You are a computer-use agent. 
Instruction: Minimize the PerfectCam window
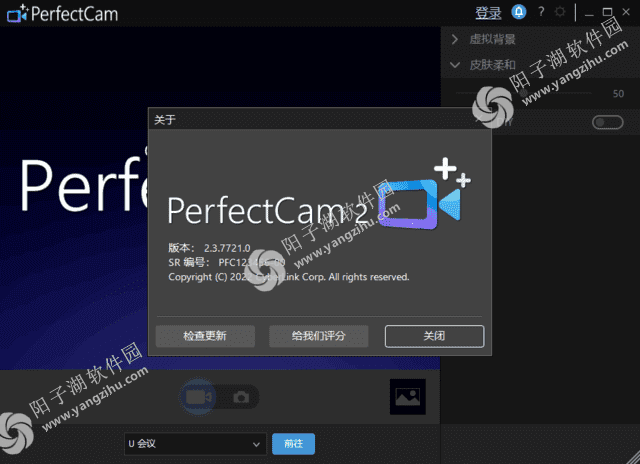tap(589, 13)
